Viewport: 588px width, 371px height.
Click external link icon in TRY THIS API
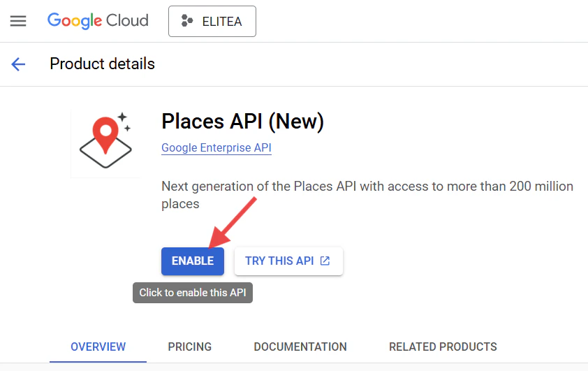(325, 261)
